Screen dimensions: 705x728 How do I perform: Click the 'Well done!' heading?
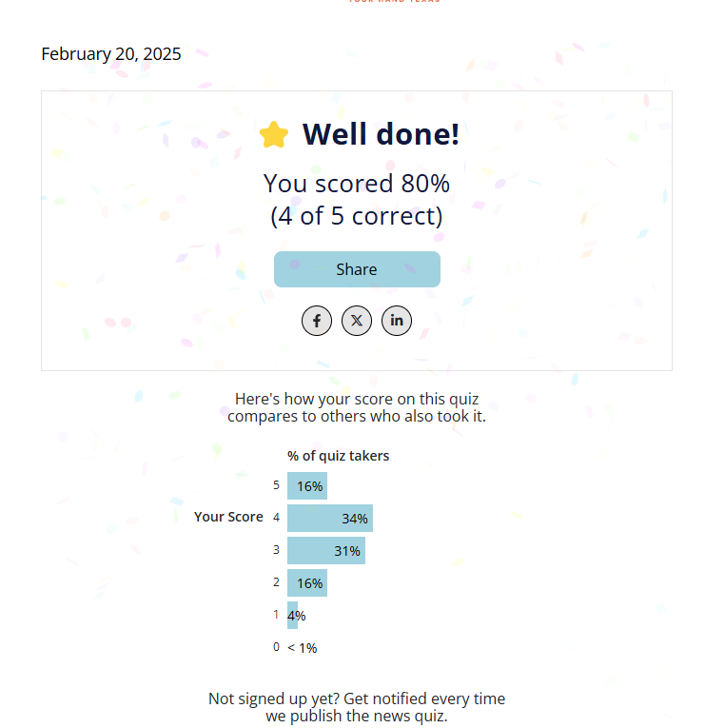pyautogui.click(x=381, y=134)
